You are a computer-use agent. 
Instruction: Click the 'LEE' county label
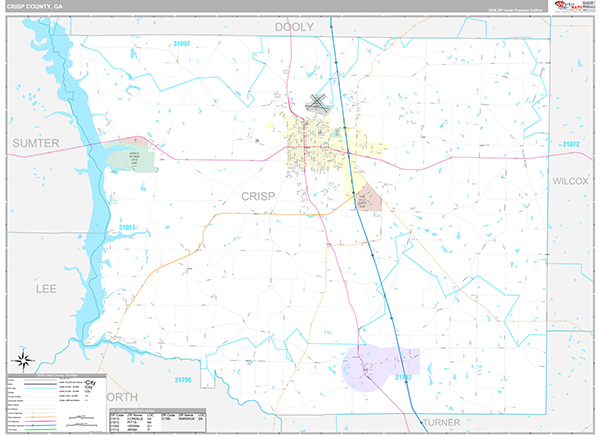coord(46,289)
